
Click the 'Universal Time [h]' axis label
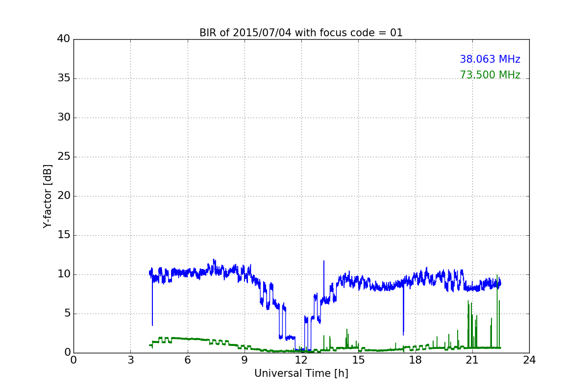point(301,373)
